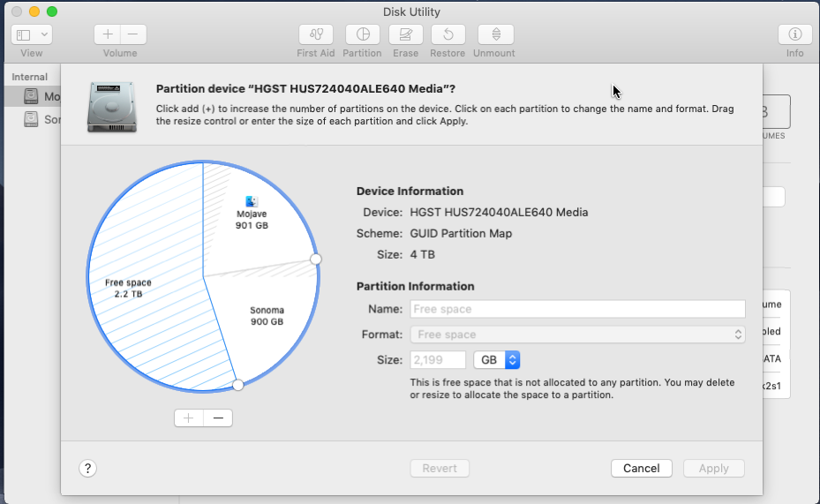Click the Revert button
This screenshot has width=820, height=504.
click(x=440, y=469)
